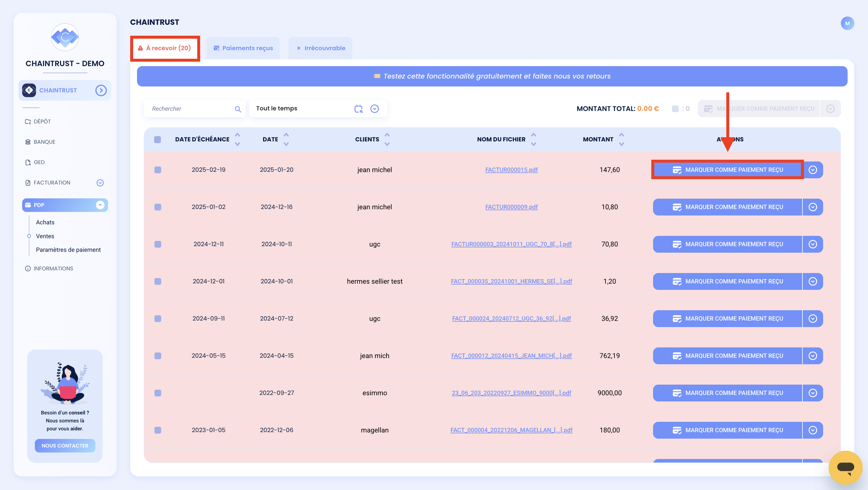The image size is (868, 490).
Task: Open the Tout le temps period dropdown
Action: (374, 109)
